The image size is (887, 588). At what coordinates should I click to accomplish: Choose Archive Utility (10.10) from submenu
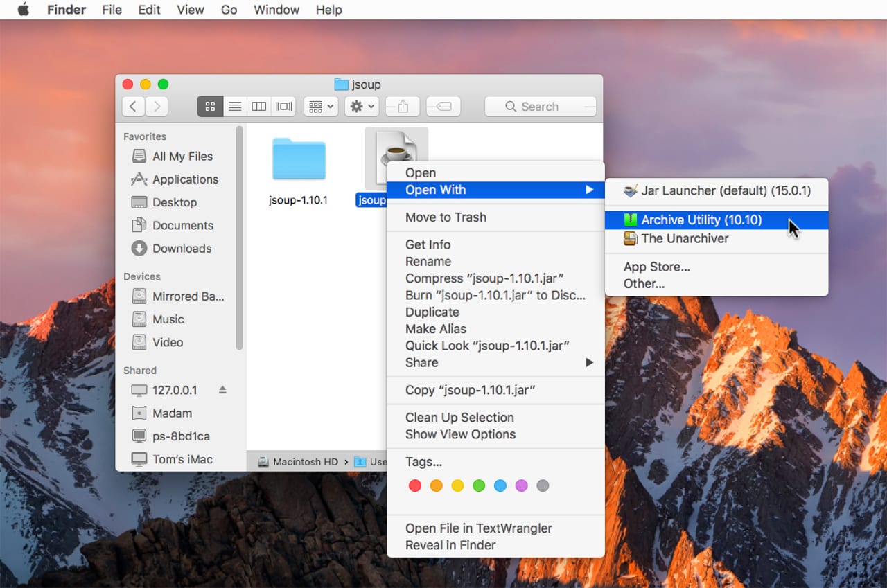click(x=701, y=220)
